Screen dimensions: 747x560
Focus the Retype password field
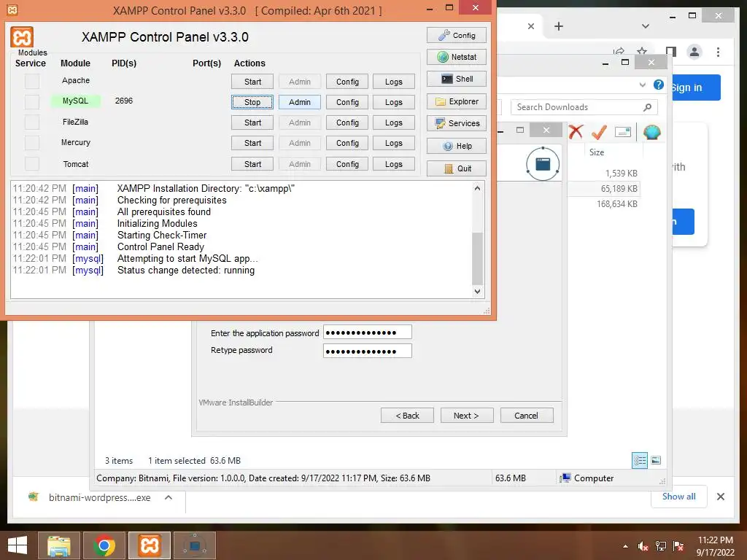click(368, 351)
